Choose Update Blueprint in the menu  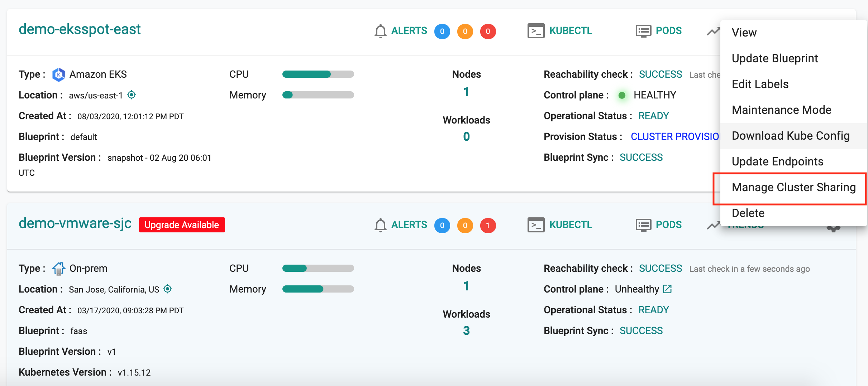click(794, 58)
